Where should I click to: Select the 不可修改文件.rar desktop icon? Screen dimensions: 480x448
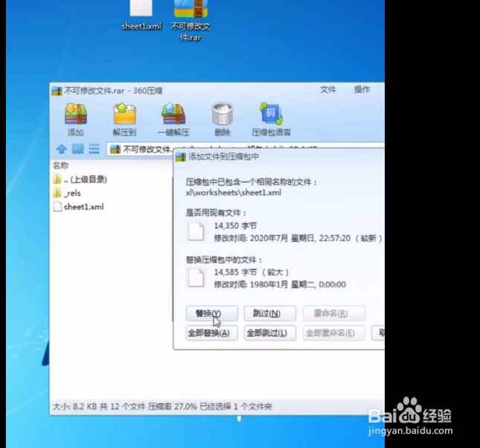click(191, 21)
